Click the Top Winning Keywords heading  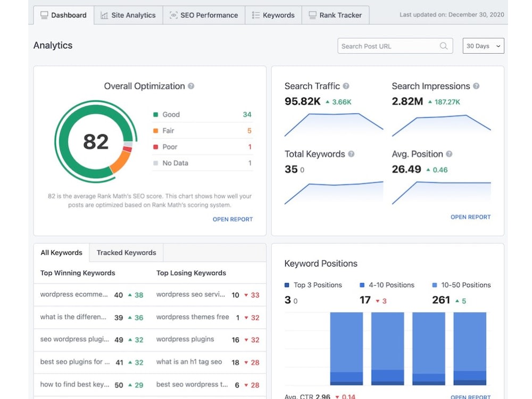78,273
